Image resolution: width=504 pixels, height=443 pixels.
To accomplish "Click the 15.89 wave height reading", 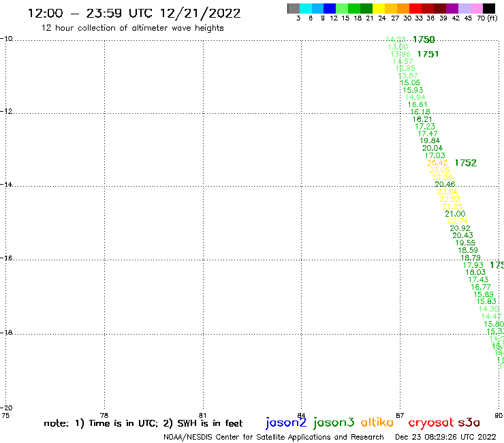I will tap(484, 294).
